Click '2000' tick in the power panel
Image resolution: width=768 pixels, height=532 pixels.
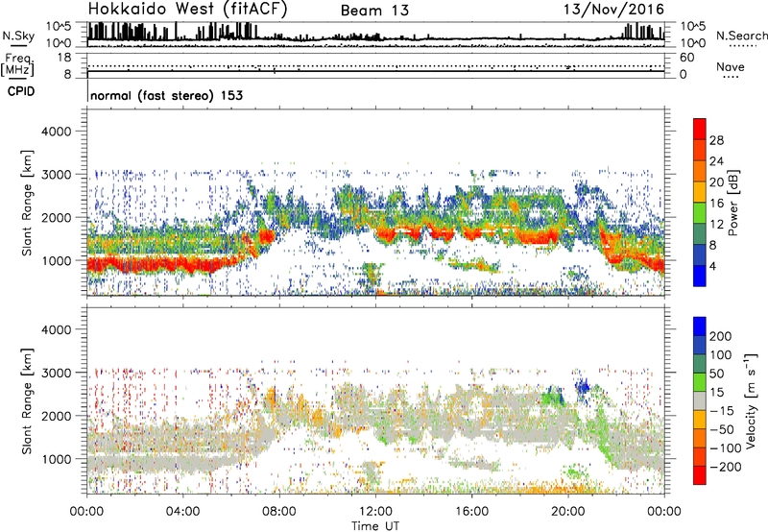(56, 217)
